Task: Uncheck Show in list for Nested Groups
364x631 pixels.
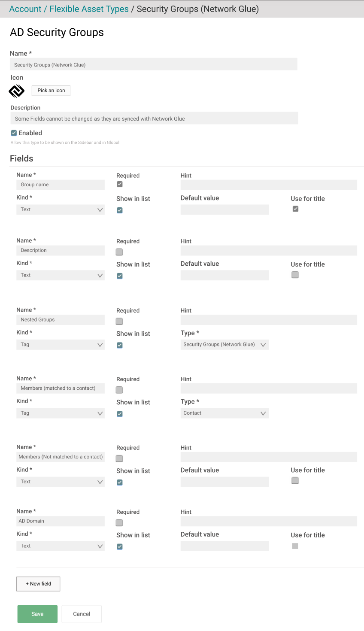Action: [119, 345]
